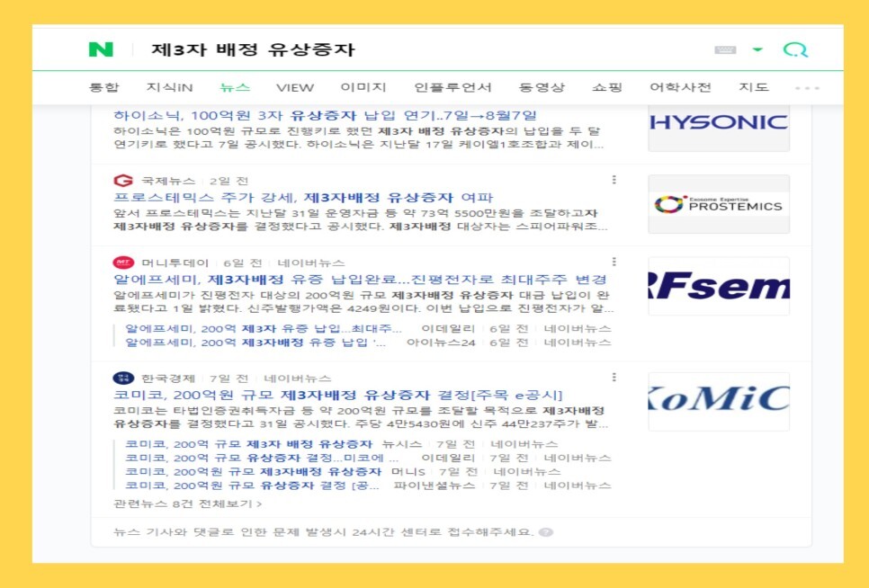Switch to the 이미지 tab
This screenshot has height=588, width=869.
362,87
